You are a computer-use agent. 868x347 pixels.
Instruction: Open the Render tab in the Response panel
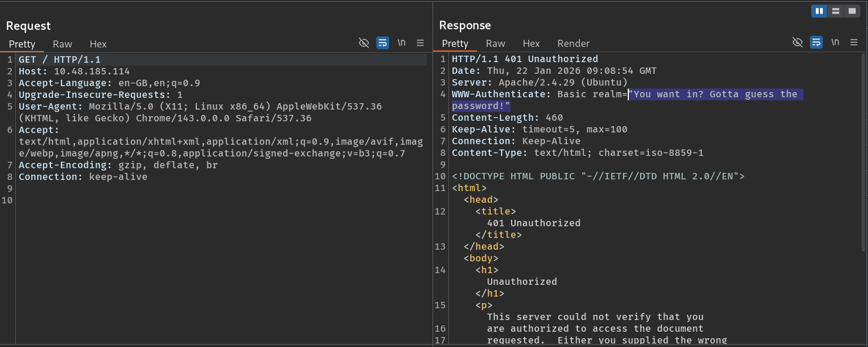pos(573,43)
